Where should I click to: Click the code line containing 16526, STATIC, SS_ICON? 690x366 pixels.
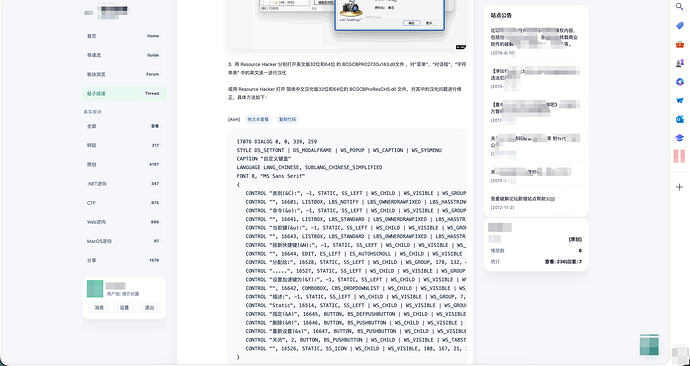tap(356, 348)
